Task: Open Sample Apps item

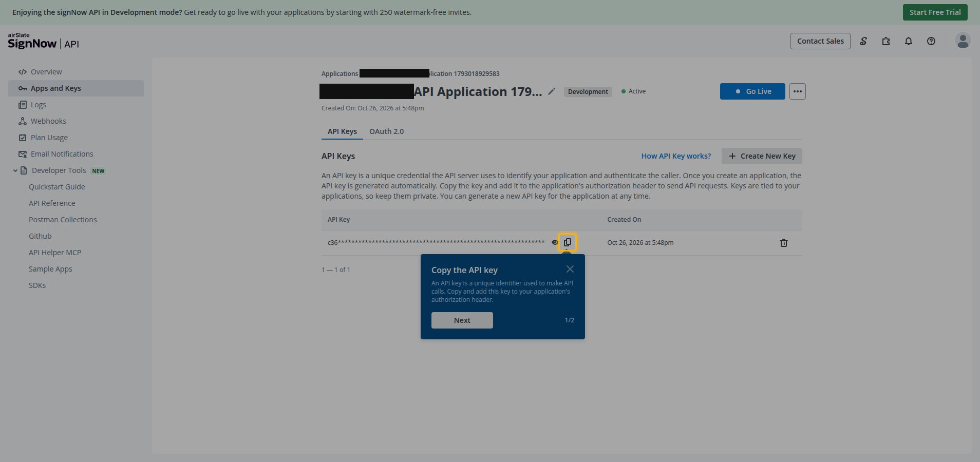Action: pyautogui.click(x=50, y=269)
